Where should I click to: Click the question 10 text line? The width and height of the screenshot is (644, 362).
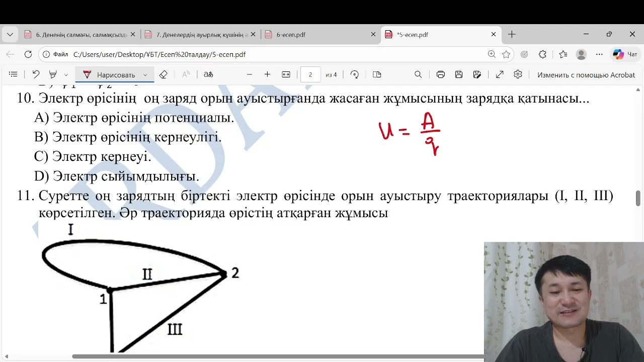[x=303, y=98]
